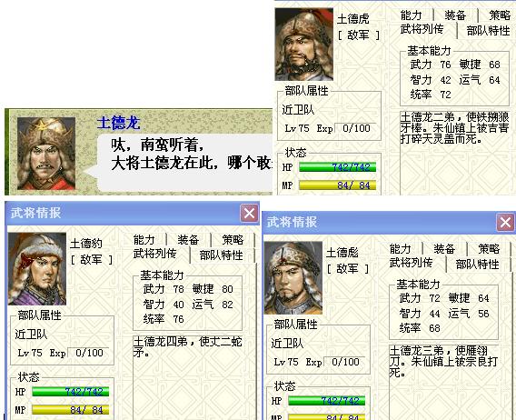
Task: Click 土德豹 general portrait
Action: [x=37, y=268]
